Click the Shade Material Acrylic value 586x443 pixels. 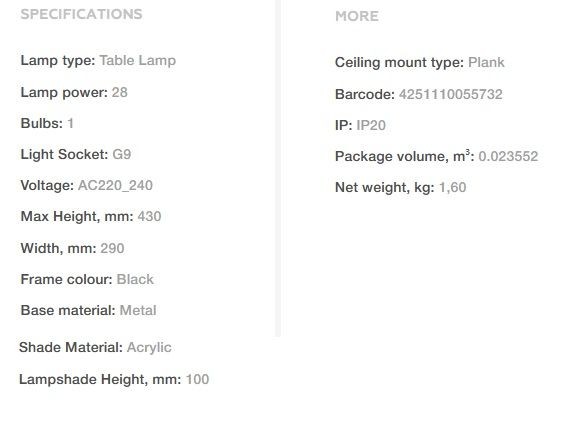(x=149, y=348)
